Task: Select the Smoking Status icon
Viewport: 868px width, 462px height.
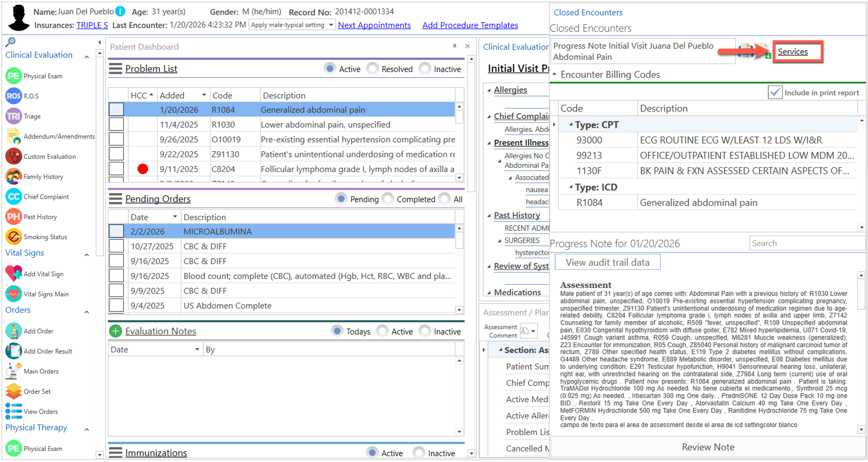Action: (x=13, y=237)
